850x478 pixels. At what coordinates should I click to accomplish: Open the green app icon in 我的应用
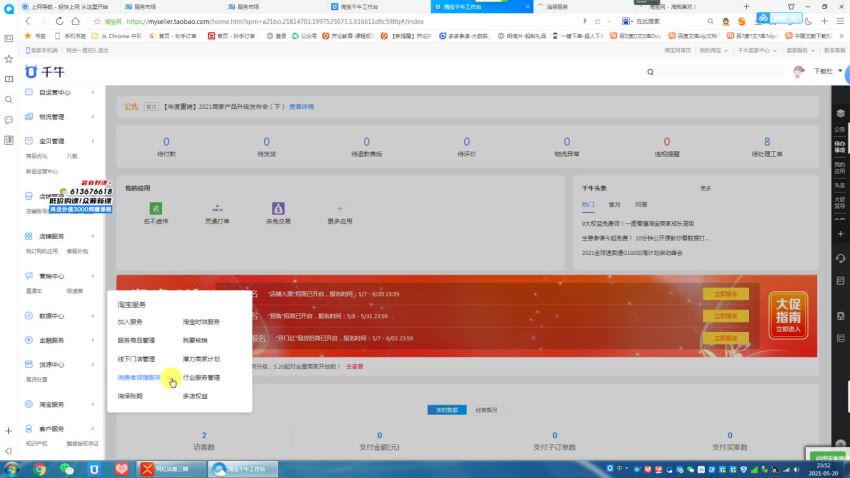(156, 208)
